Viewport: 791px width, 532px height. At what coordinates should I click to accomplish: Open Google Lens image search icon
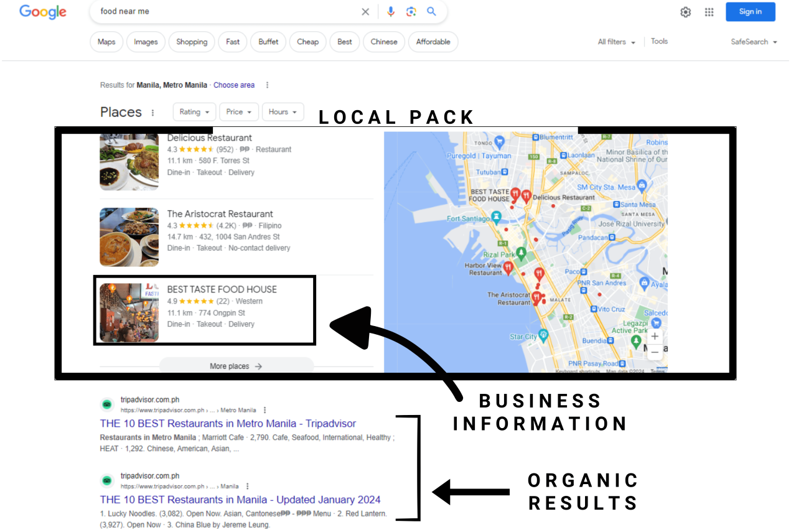[x=411, y=11]
